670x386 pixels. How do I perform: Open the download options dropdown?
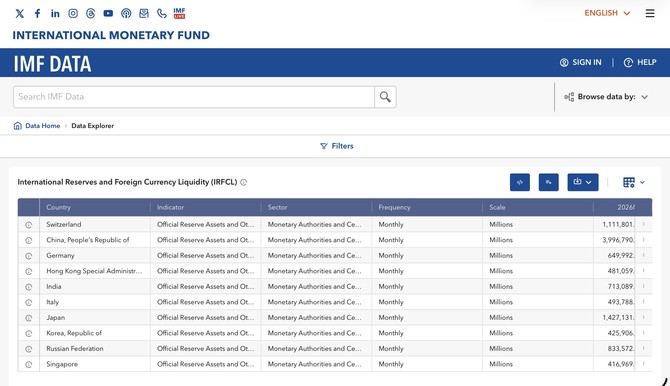click(x=583, y=182)
